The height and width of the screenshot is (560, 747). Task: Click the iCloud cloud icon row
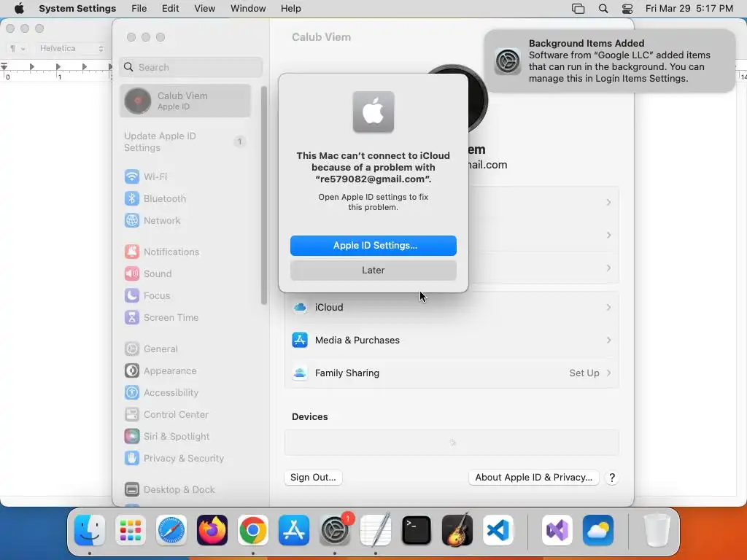click(x=452, y=308)
